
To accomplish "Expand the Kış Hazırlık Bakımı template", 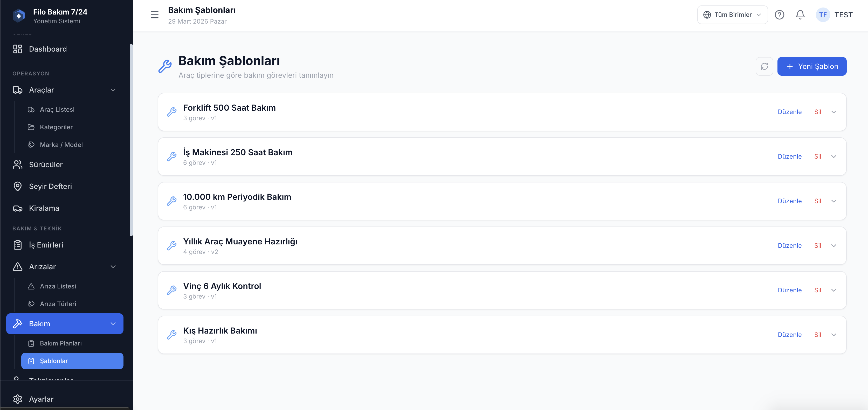I will (834, 335).
